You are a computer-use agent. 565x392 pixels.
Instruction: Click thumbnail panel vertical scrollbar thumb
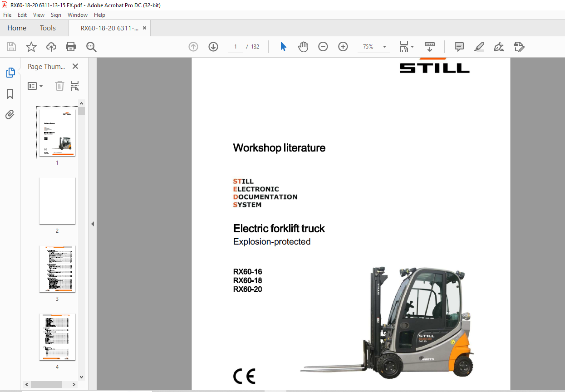82,111
